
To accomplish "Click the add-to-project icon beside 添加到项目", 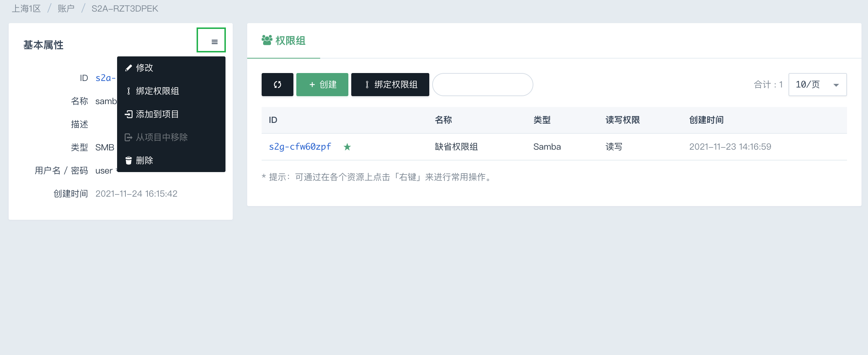I will [x=128, y=114].
